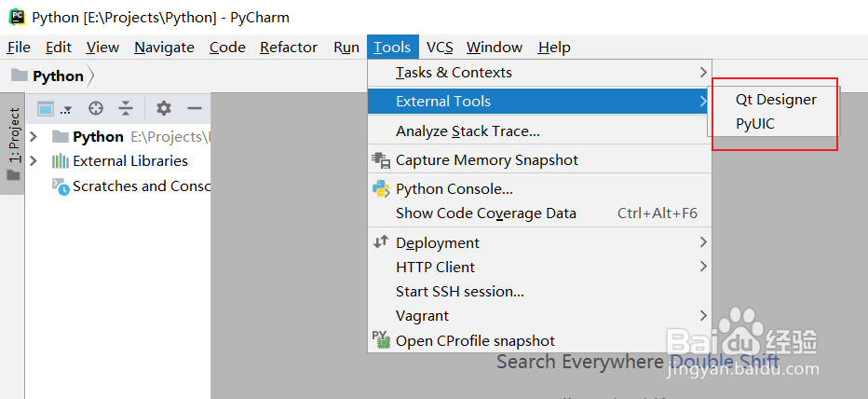The width and height of the screenshot is (868, 399).
Task: Click the Tasks & Contexts submenu arrow
Action: click(703, 72)
